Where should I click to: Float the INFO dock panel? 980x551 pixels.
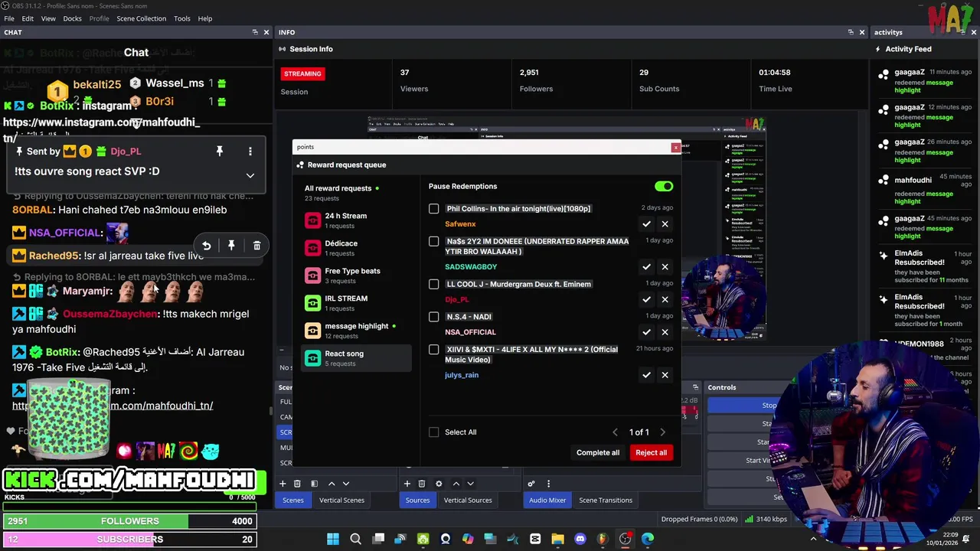pos(851,32)
